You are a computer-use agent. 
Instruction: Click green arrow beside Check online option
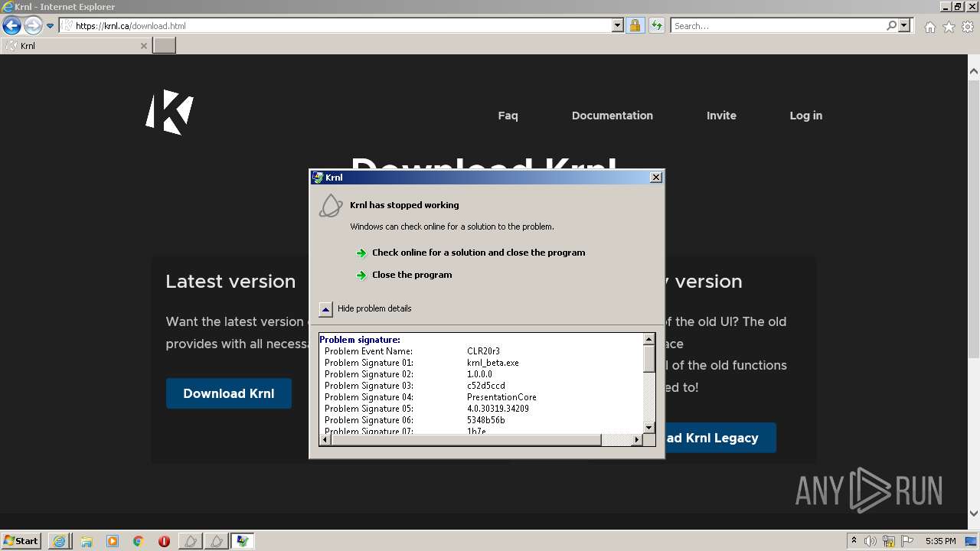tap(361, 253)
